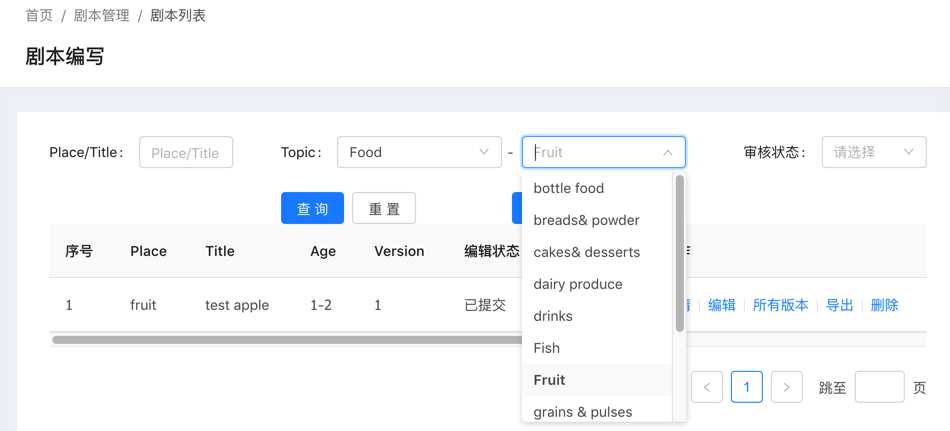Click the 重置 reset button
Viewport: 950px width, 431px height.
[384, 208]
